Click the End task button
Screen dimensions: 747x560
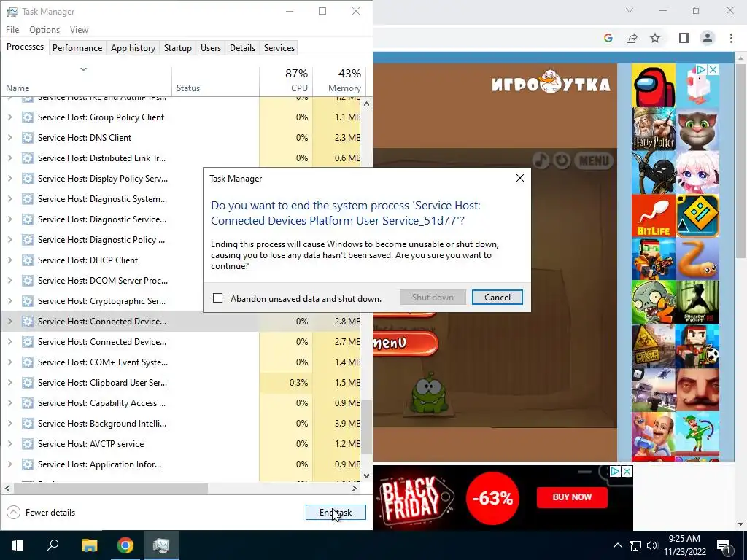pos(336,513)
